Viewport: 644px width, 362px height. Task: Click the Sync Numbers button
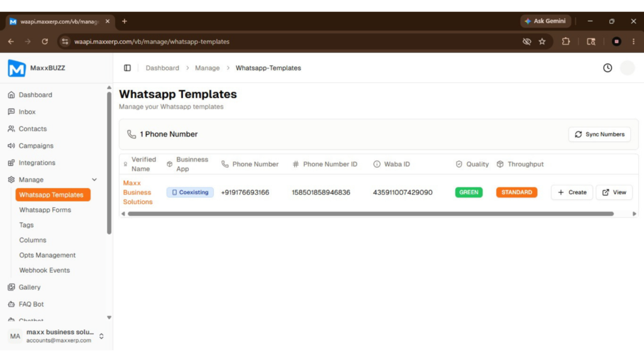(x=599, y=134)
